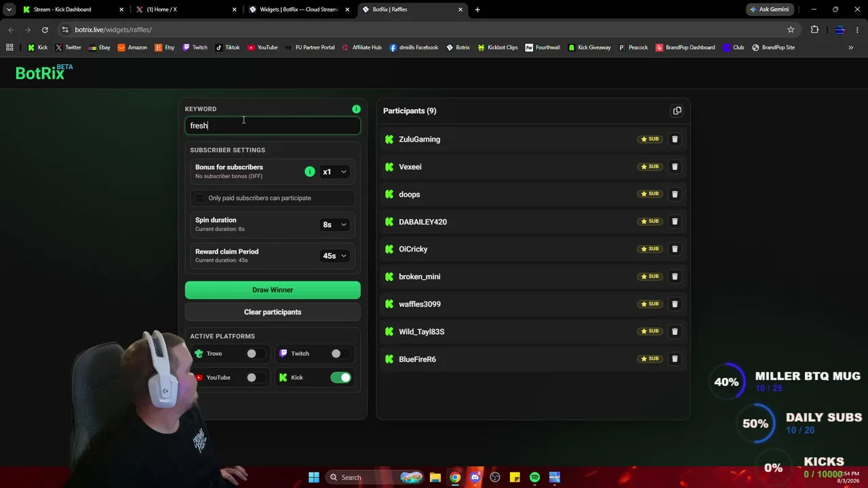The width and height of the screenshot is (868, 488).
Task: Delete waffles3099 from participants
Action: 675,304
